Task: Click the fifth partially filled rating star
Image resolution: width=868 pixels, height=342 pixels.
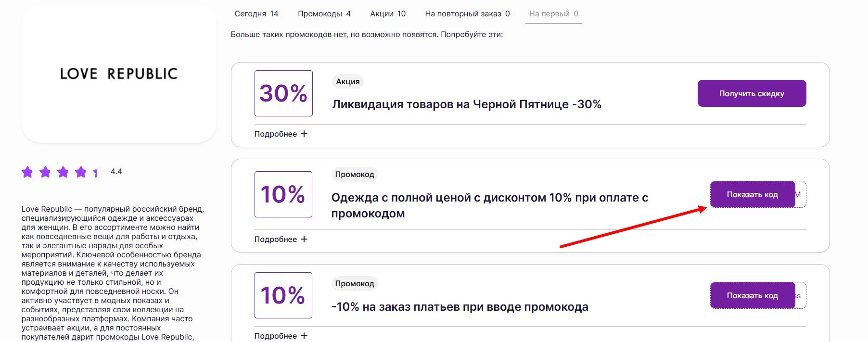Action: coord(98,172)
